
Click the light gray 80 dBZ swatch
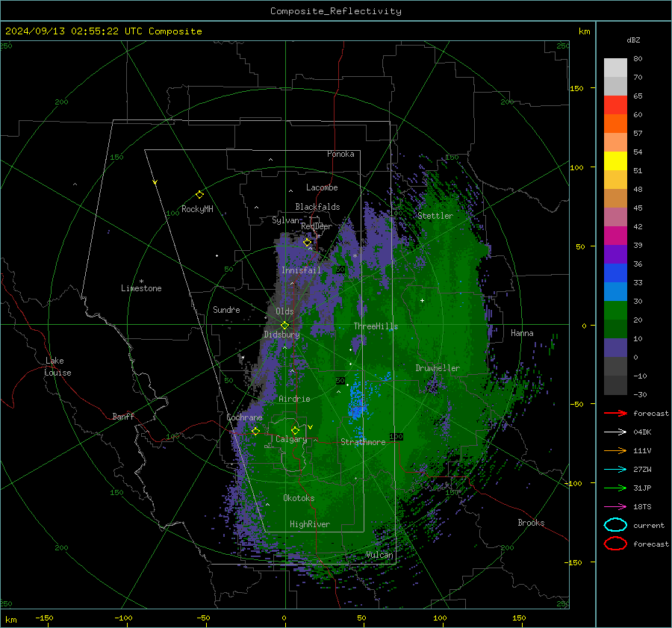point(615,67)
